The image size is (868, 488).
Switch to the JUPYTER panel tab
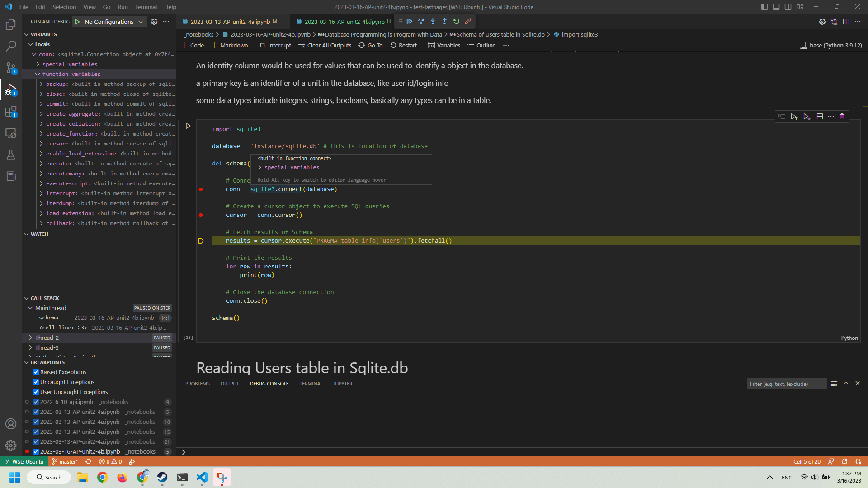(343, 384)
